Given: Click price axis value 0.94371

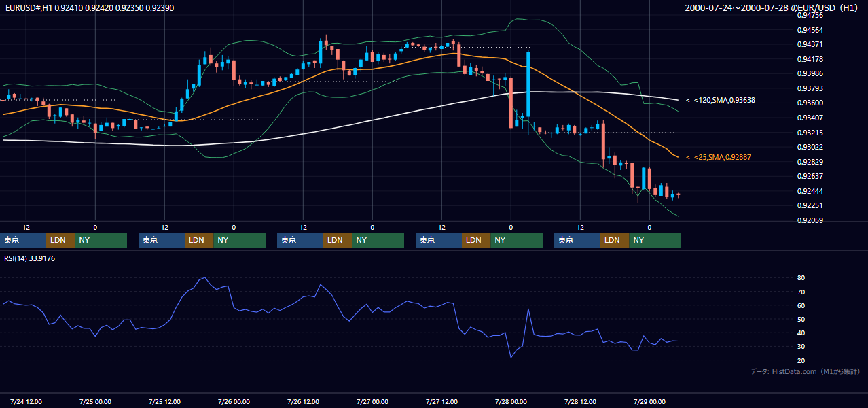Looking at the screenshot, I should point(810,44).
